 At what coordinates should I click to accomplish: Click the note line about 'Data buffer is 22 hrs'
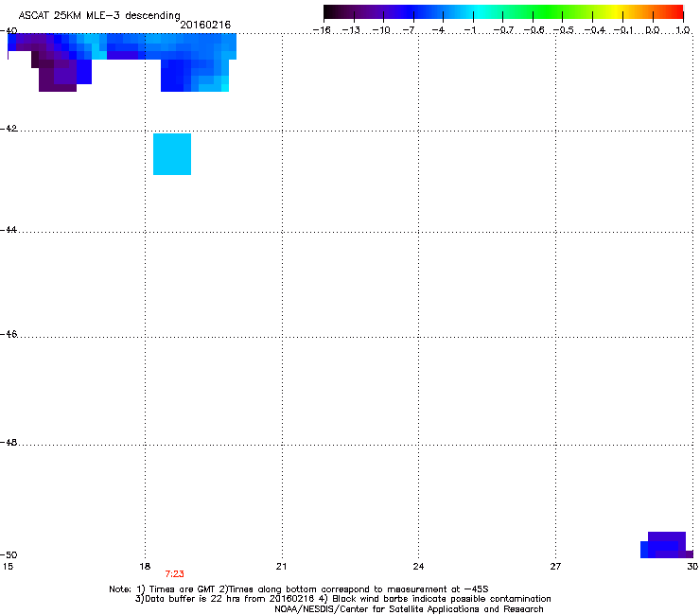click(x=342, y=599)
